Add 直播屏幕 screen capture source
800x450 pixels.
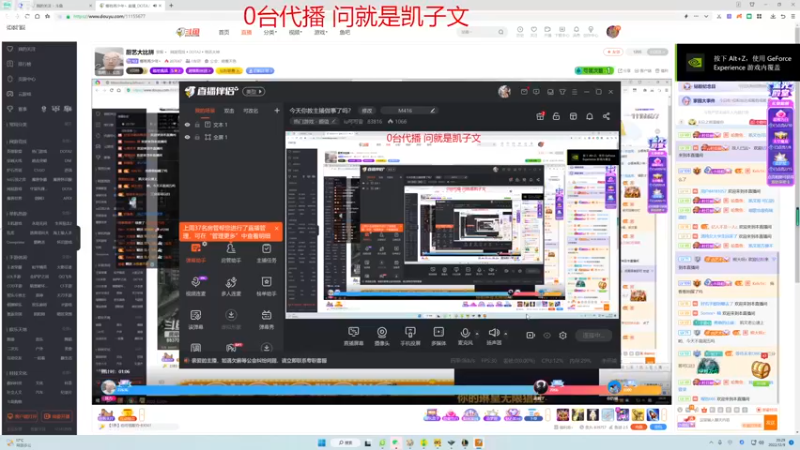pyautogui.click(x=354, y=336)
